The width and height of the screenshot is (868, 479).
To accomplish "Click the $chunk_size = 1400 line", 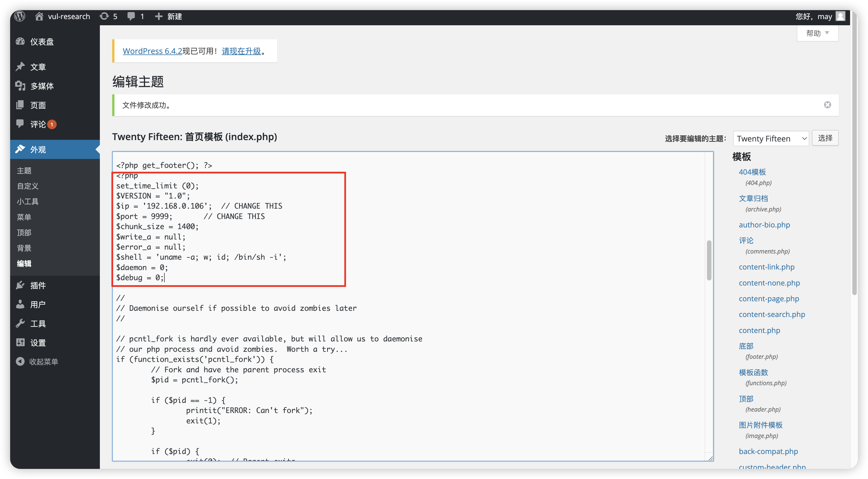I will click(157, 226).
